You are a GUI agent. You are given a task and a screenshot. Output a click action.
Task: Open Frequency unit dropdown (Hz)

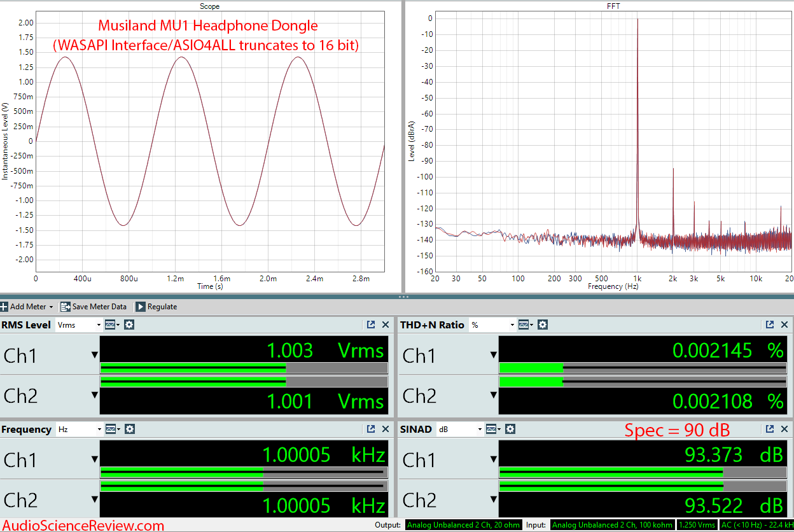pos(79,429)
